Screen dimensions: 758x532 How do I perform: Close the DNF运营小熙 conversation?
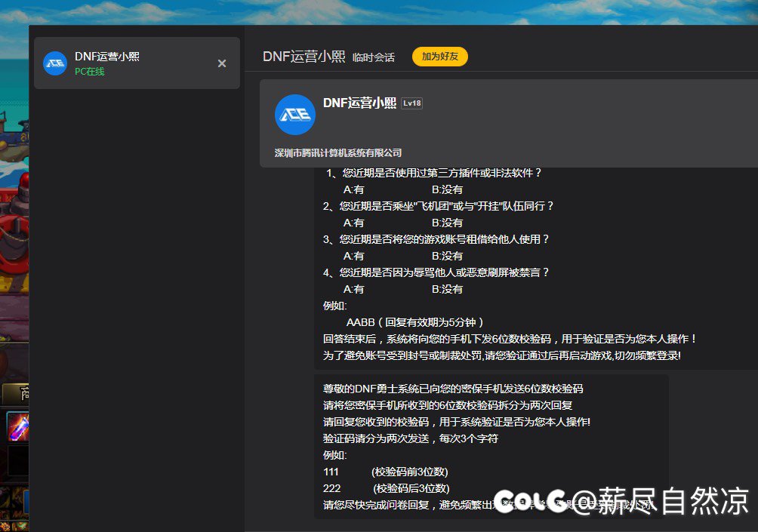coord(222,63)
